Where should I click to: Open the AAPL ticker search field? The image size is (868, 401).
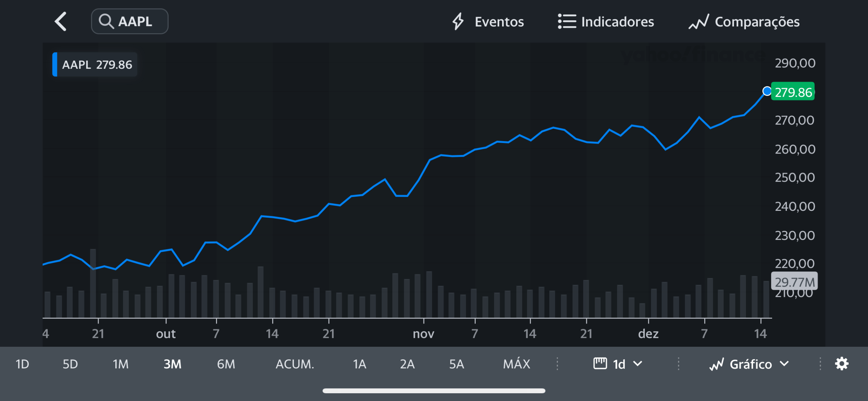coord(130,21)
